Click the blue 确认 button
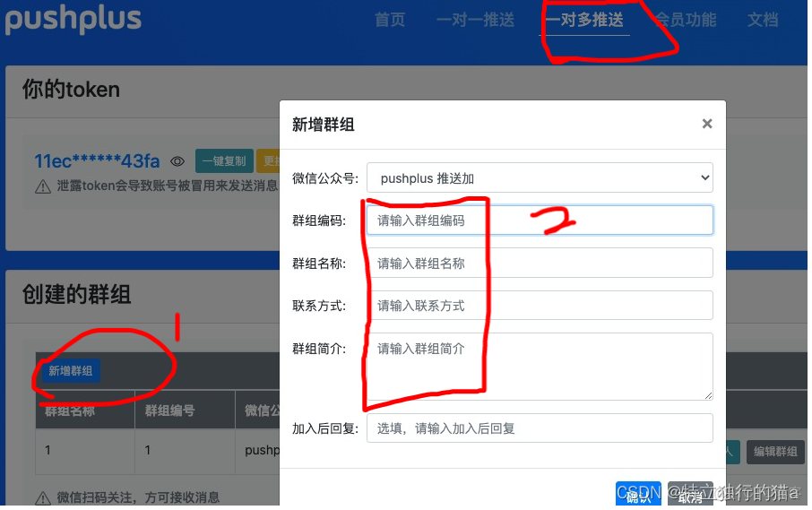The image size is (812, 510). click(638, 494)
